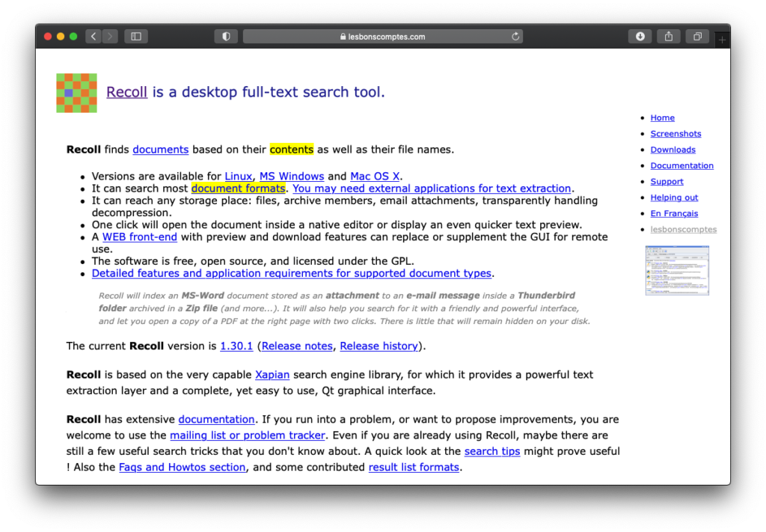The image size is (766, 532).
Task: Show the Safari sidebar
Action: [136, 36]
